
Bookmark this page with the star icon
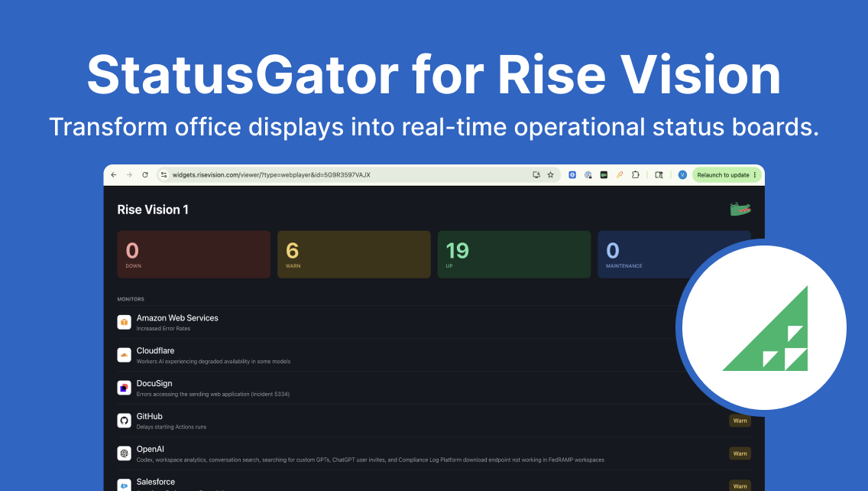tap(550, 174)
